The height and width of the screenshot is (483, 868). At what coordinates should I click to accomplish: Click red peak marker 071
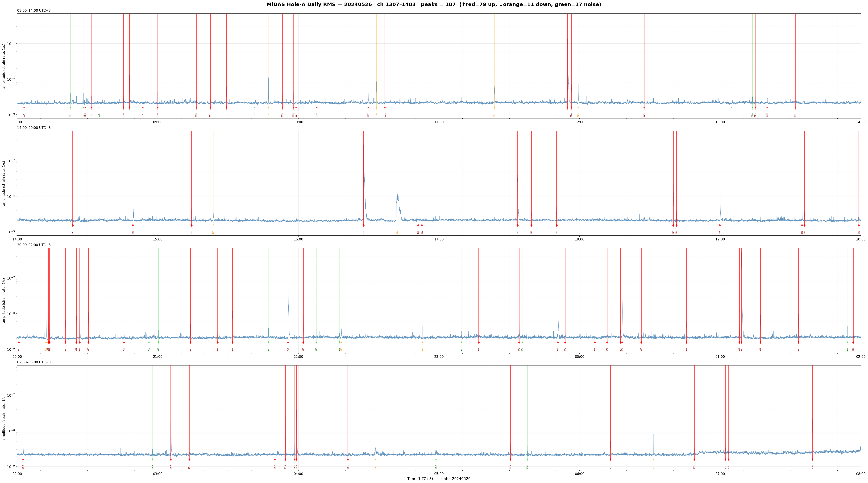479,342
